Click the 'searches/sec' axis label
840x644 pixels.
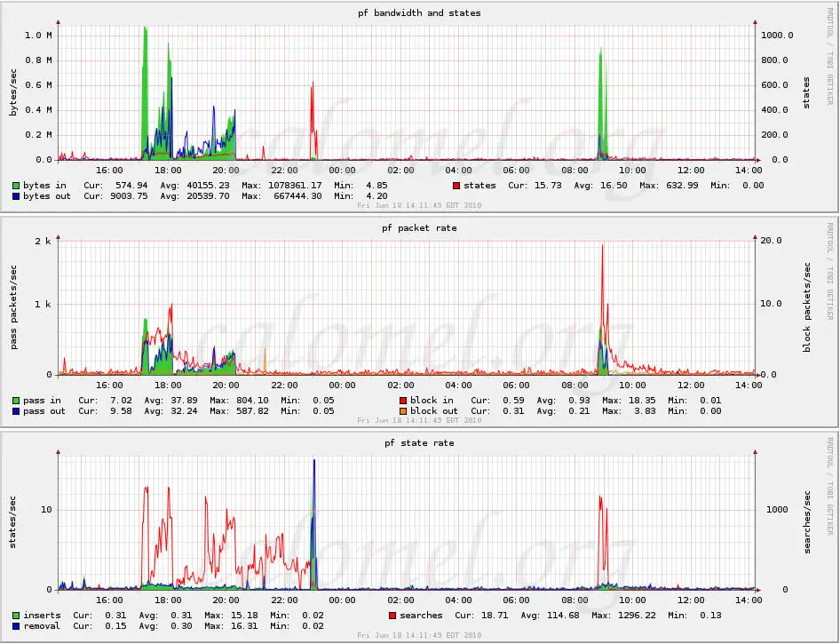807,522
